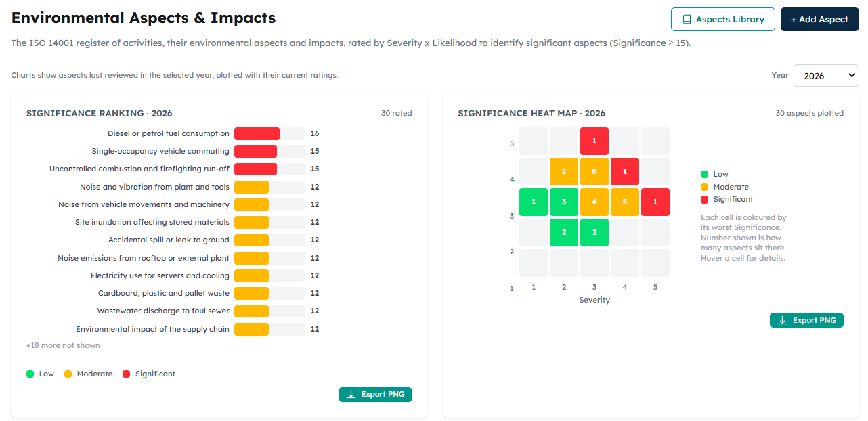Image resolution: width=868 pixels, height=421 pixels.
Task: Click the book icon in Aspects Library
Action: click(x=687, y=20)
